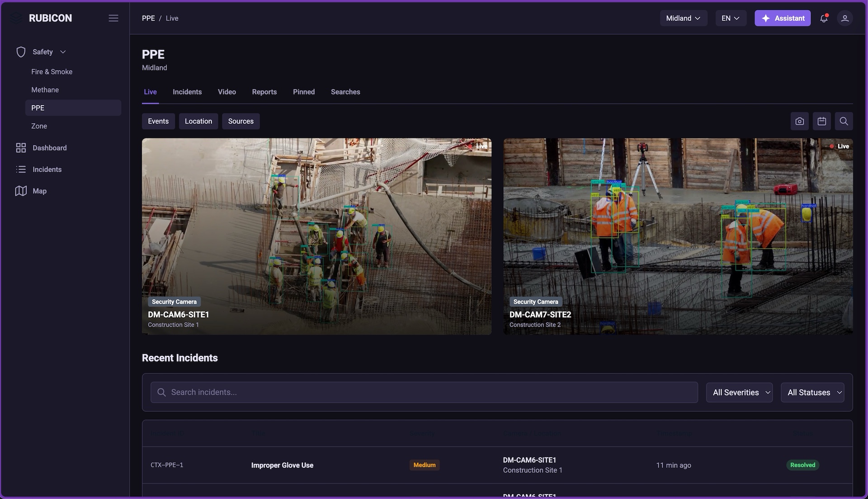Switch to the Live tab
Image resolution: width=868 pixels, height=499 pixels.
(x=150, y=92)
